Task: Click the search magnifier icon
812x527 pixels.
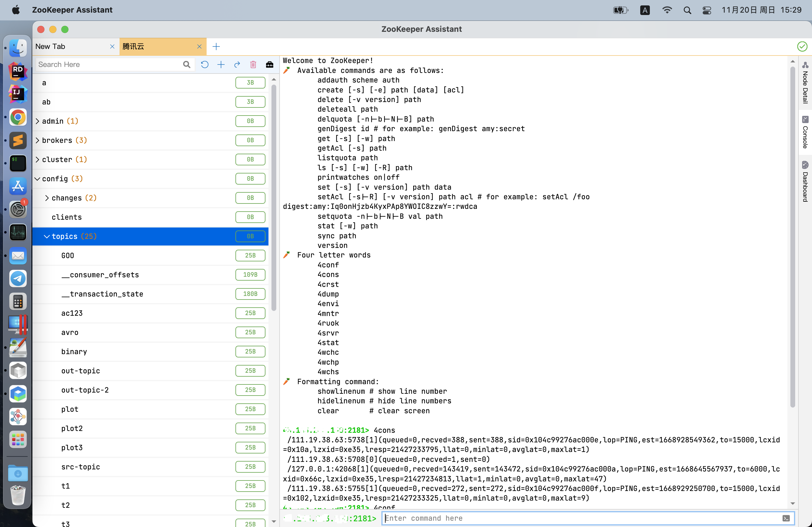Action: click(186, 65)
